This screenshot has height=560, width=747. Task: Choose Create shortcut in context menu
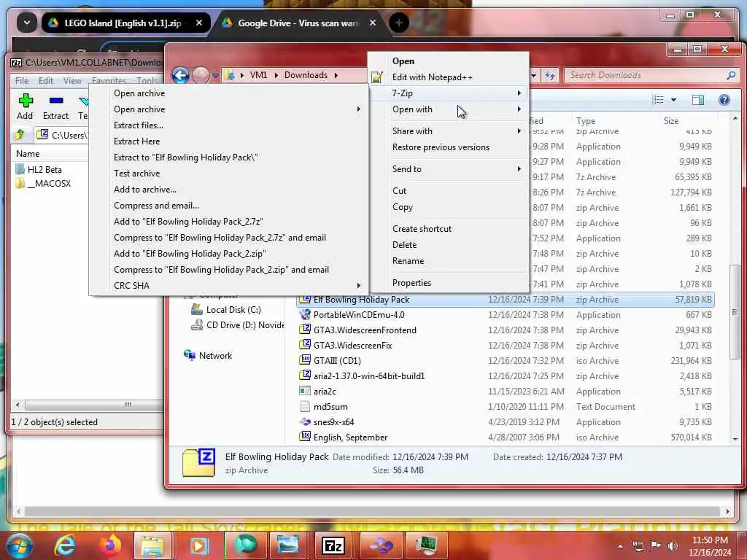tap(449, 228)
